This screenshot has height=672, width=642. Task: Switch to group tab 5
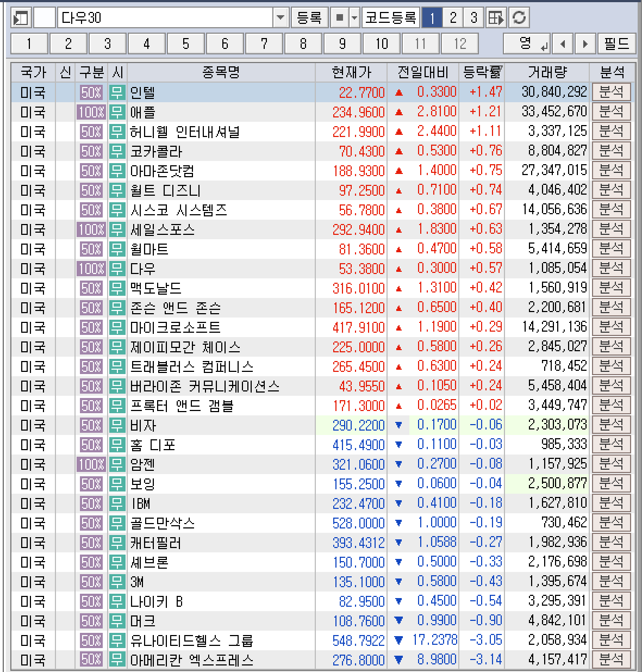[186, 43]
